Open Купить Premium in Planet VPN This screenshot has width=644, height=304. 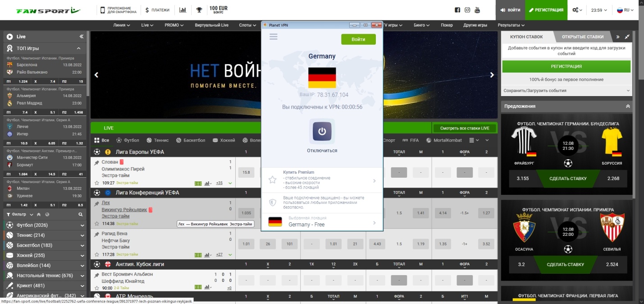(x=322, y=180)
